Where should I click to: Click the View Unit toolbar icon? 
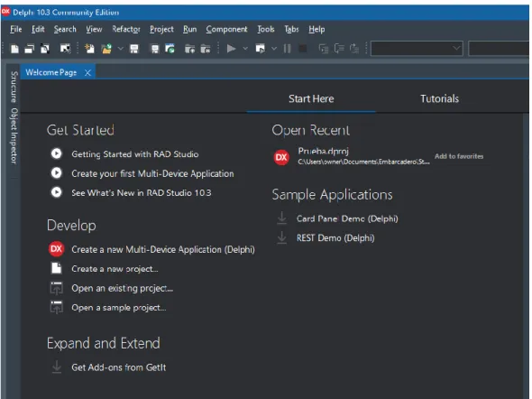pos(14,49)
